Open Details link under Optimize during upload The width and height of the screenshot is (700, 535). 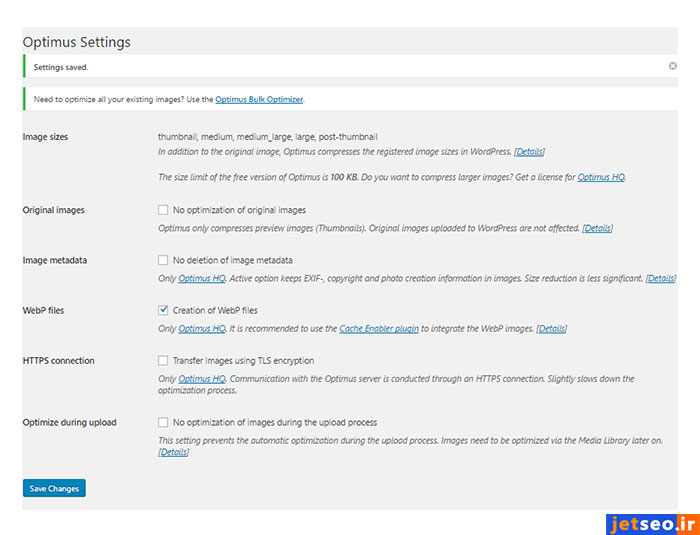(x=173, y=452)
